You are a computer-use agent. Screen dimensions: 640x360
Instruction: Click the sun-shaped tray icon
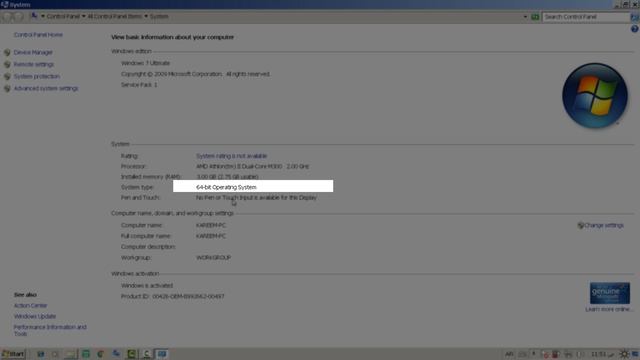click(624, 354)
